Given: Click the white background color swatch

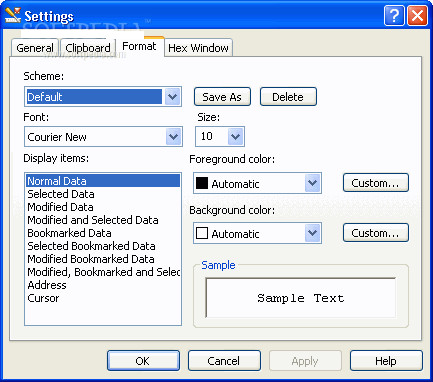Looking at the screenshot, I should pos(202,233).
